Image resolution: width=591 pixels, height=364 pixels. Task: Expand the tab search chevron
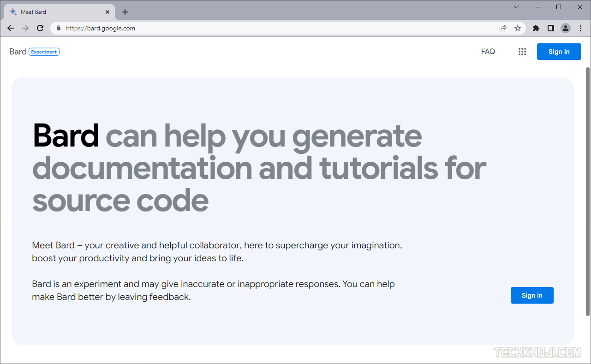(516, 7)
